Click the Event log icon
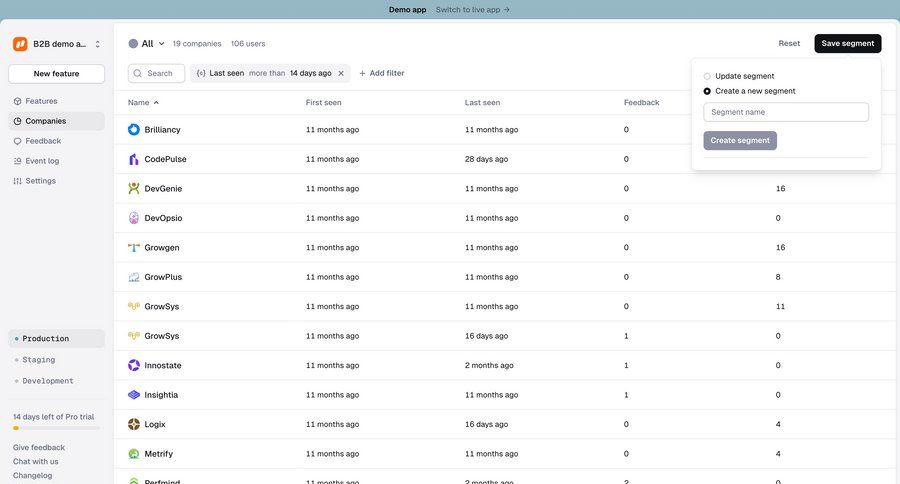Screen dimensions: 900x484 coord(17,161)
